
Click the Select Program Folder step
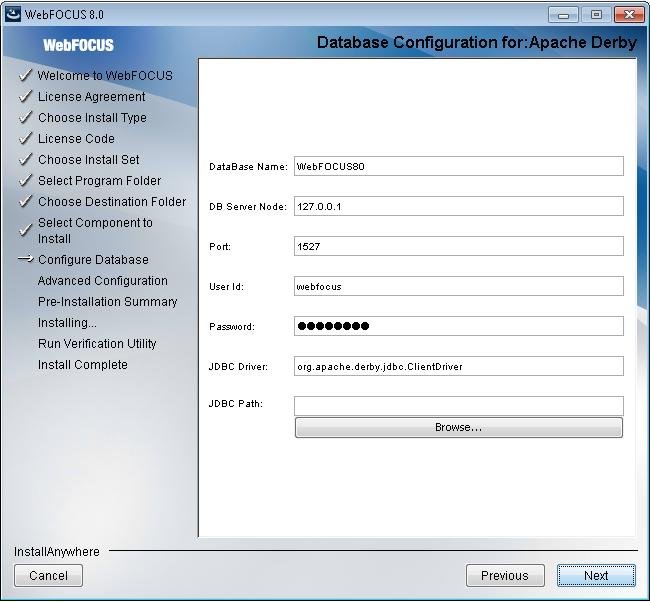[99, 181]
